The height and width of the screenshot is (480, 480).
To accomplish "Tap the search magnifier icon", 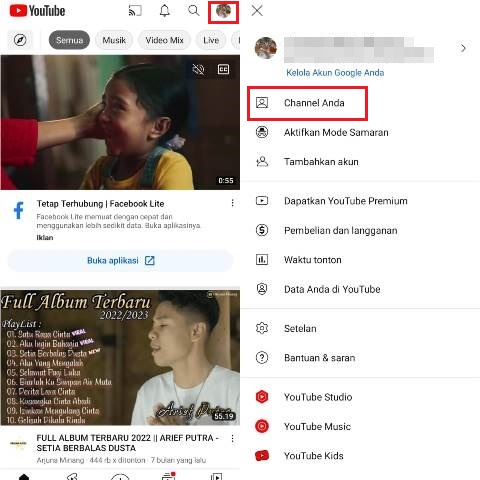I will pyautogui.click(x=193, y=11).
